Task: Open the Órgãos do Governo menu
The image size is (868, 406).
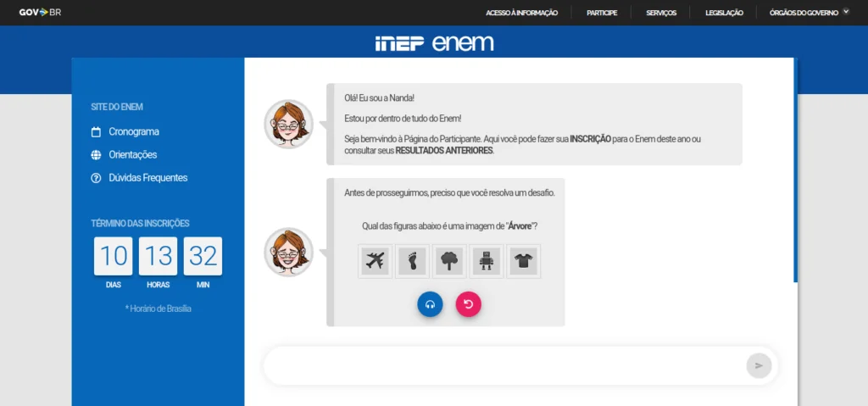Action: pos(804,13)
